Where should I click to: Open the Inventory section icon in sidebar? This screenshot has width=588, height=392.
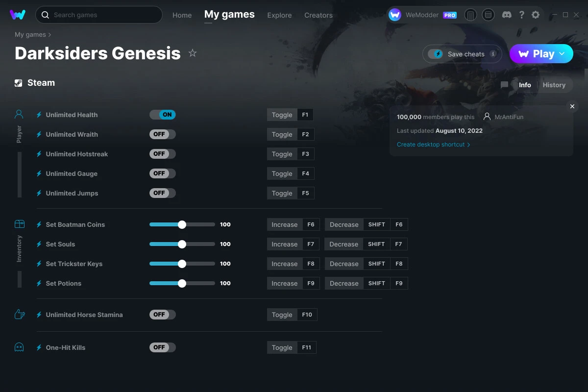coord(19,223)
